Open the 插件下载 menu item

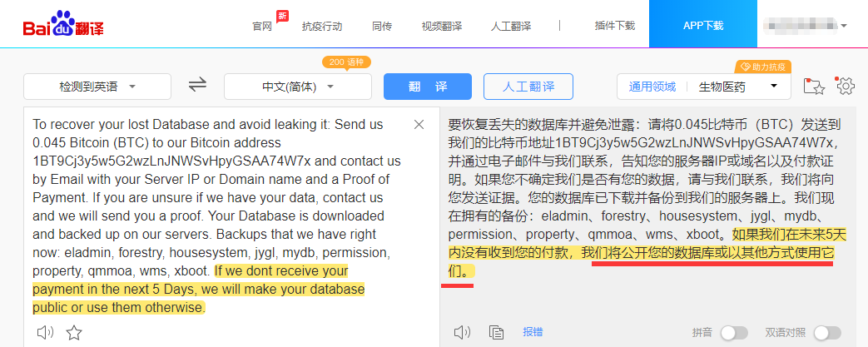point(614,26)
